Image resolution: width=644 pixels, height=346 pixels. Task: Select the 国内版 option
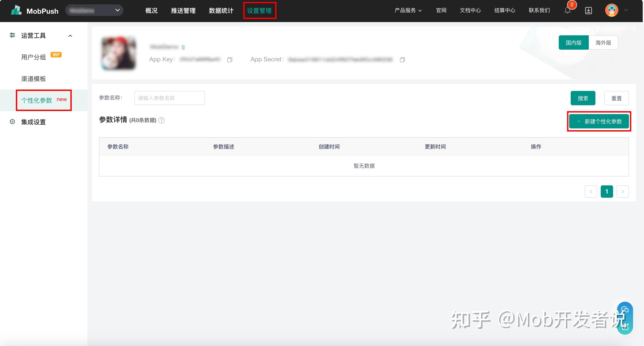574,42
